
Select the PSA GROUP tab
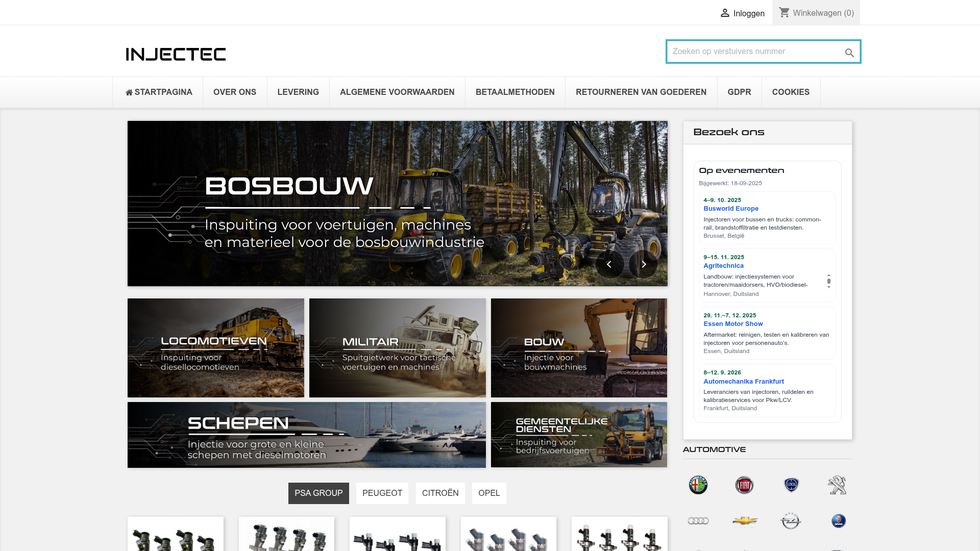[x=318, y=493]
